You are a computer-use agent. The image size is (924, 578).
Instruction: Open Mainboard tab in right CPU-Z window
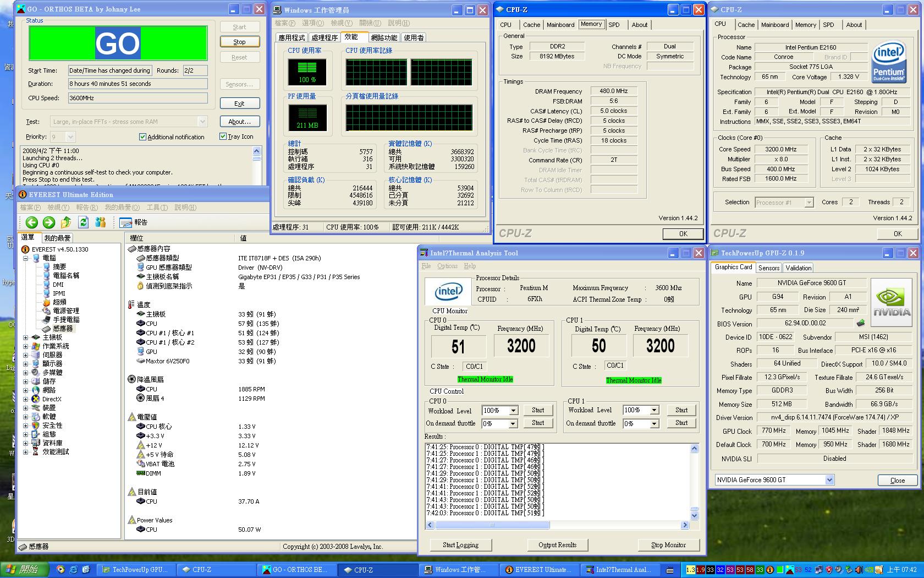click(774, 25)
